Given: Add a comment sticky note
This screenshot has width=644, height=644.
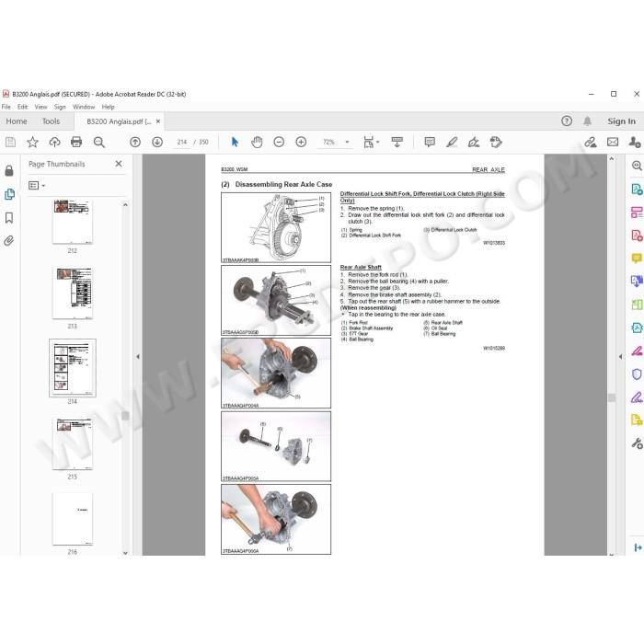Looking at the screenshot, I should tap(430, 142).
